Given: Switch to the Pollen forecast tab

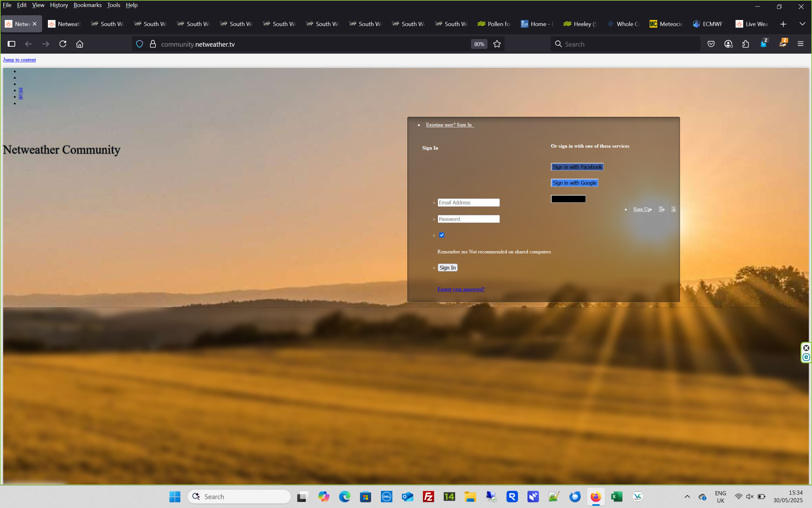Looking at the screenshot, I should click(494, 24).
